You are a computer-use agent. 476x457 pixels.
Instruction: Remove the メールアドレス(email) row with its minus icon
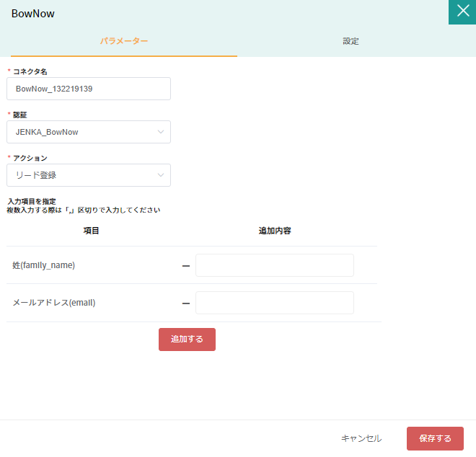[186, 303]
